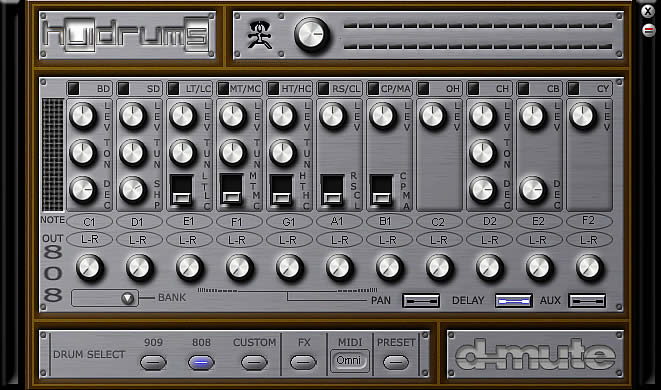661x390 pixels.
Task: Flip the RS/CL rimshot-claves switch
Action: click(332, 190)
